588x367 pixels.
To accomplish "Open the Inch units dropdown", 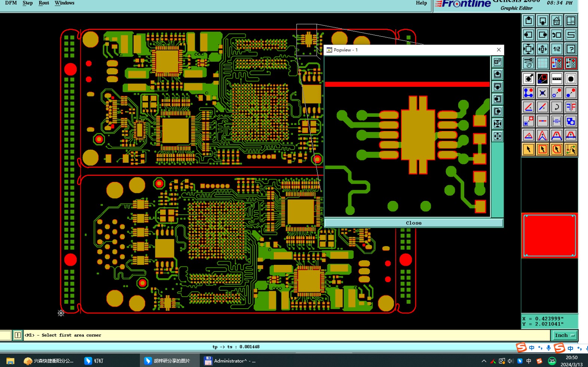I will (564, 335).
